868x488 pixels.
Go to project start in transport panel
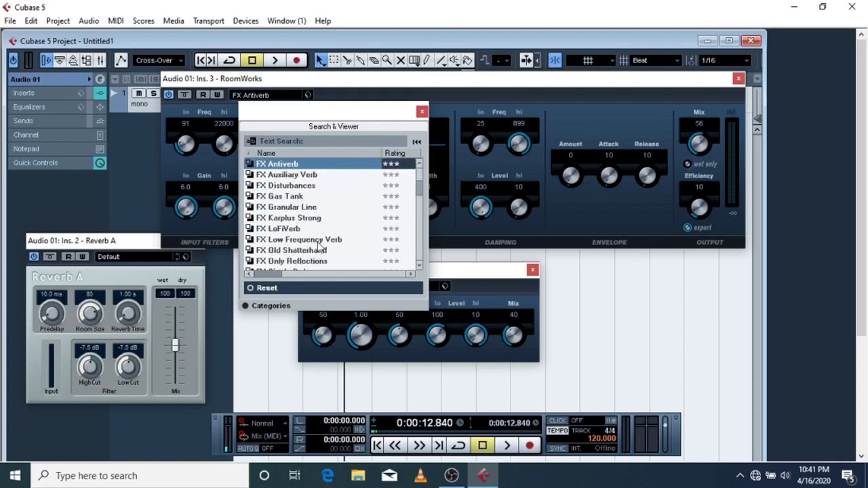(377, 445)
